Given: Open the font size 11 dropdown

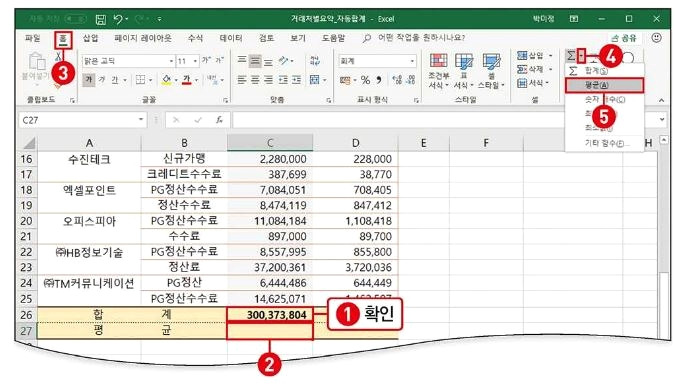Looking at the screenshot, I should (x=195, y=61).
